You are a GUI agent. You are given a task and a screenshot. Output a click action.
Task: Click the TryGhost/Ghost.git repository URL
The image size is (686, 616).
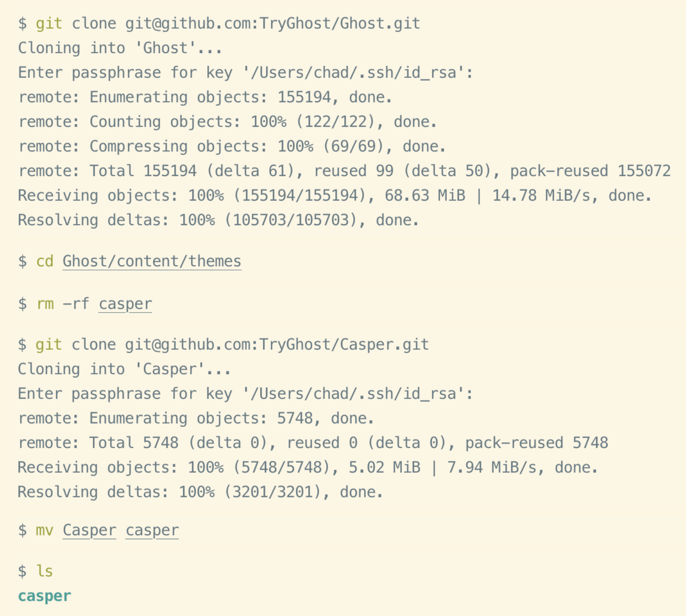[273, 24]
